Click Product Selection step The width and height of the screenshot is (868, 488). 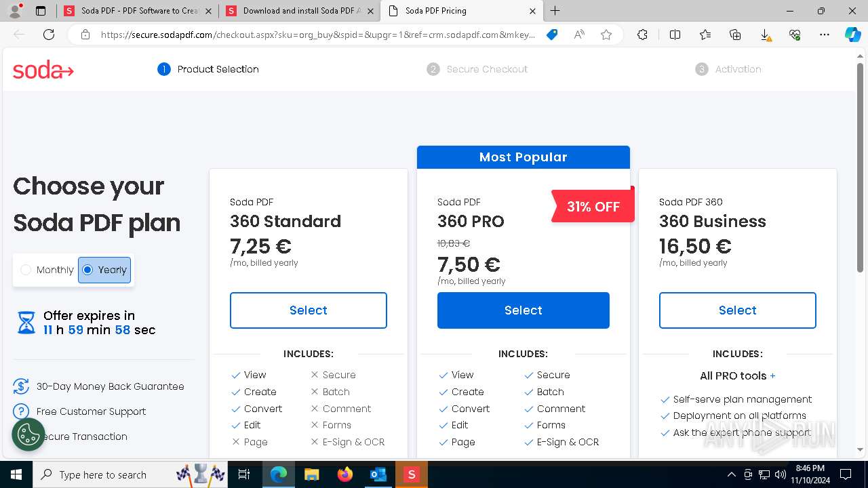(x=208, y=69)
